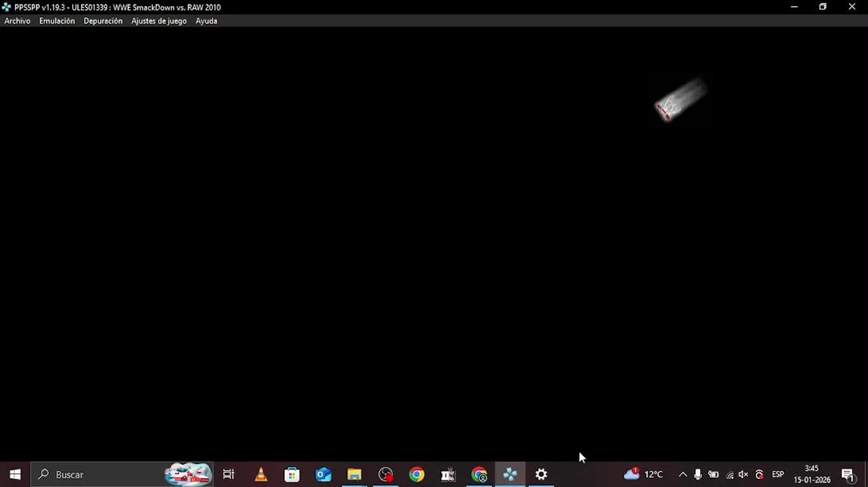The width and height of the screenshot is (868, 487).
Task: Click the PPSSPP taskbar icon
Action: (510, 475)
